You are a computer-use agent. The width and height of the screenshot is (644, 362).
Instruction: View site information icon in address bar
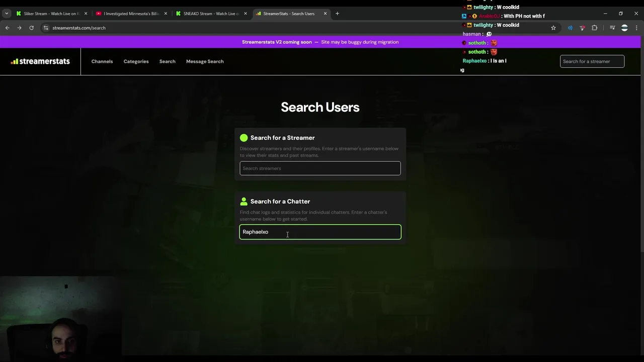[46, 28]
